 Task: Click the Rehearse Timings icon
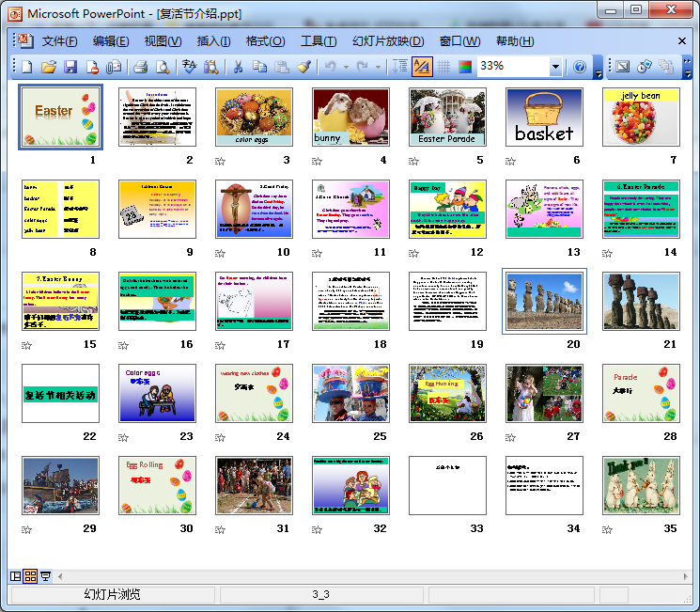(x=645, y=67)
